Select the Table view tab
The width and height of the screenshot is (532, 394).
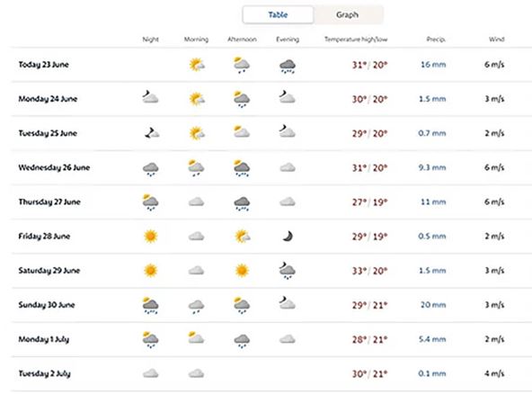click(278, 15)
